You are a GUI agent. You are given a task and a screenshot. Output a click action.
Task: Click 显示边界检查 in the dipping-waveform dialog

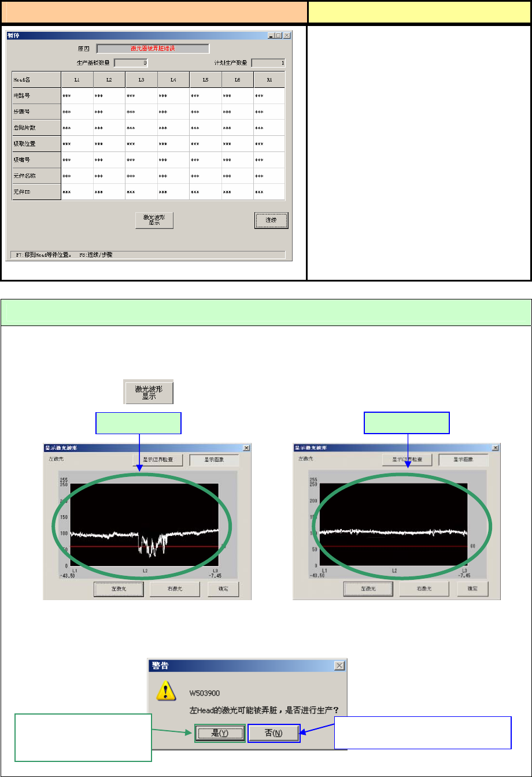click(158, 460)
